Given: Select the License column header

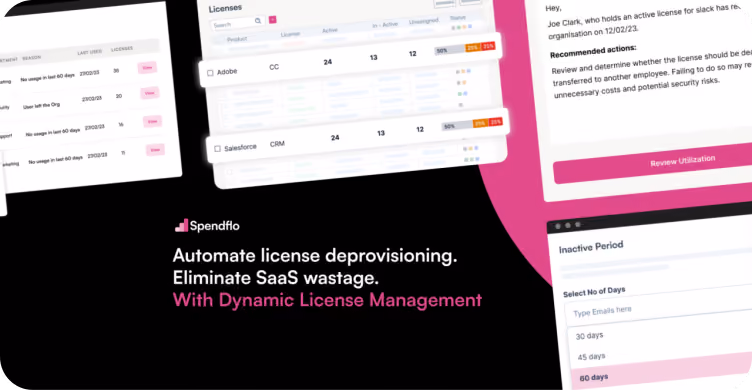Looking at the screenshot, I should (x=290, y=34).
